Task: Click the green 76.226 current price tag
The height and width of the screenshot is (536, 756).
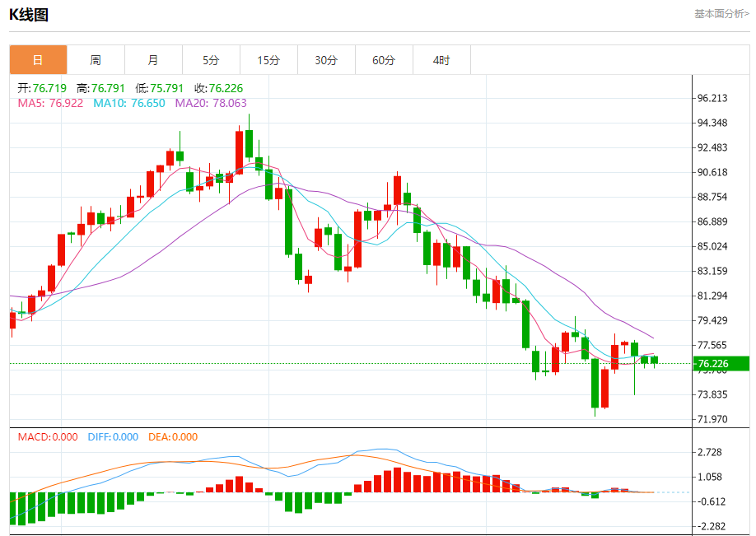Action: click(721, 364)
